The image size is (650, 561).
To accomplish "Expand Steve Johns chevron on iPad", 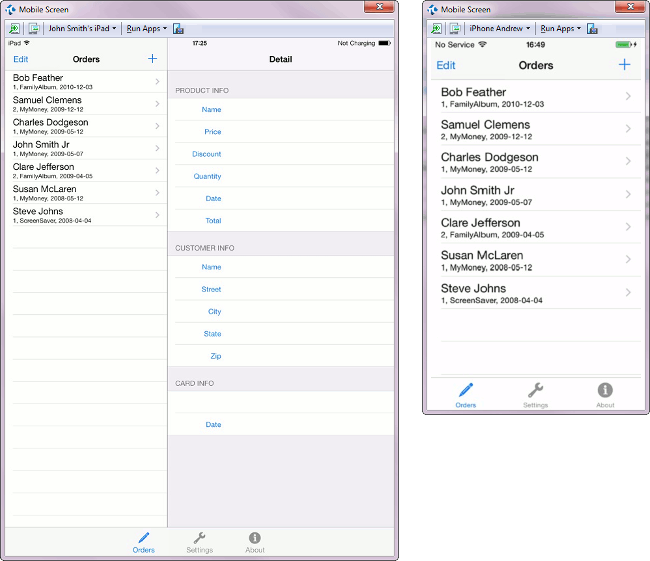I will click(x=158, y=215).
